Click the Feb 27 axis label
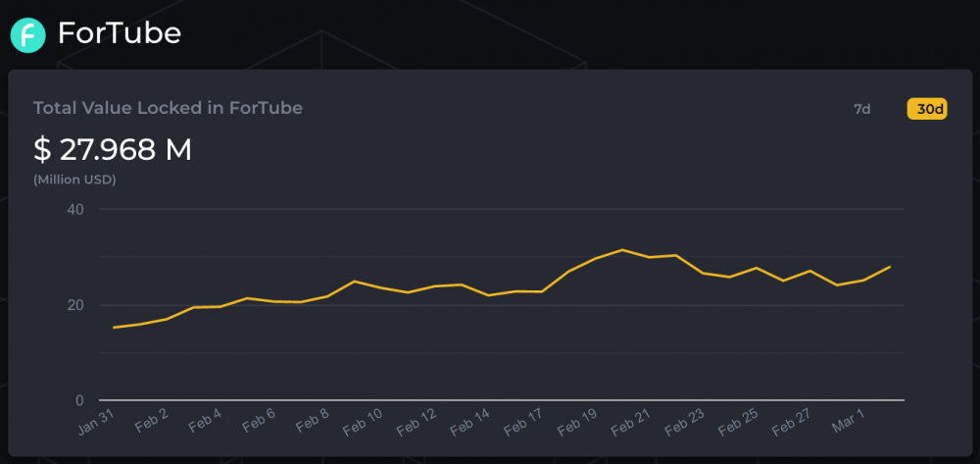 pos(793,422)
